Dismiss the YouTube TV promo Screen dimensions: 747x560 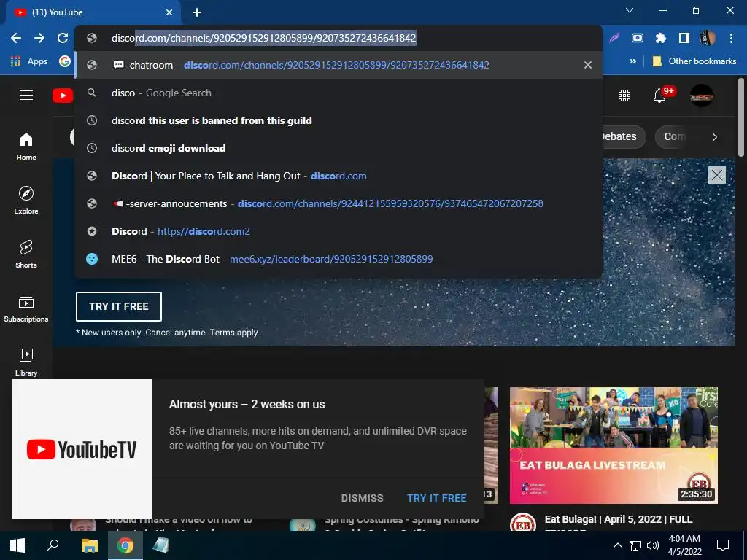click(362, 498)
